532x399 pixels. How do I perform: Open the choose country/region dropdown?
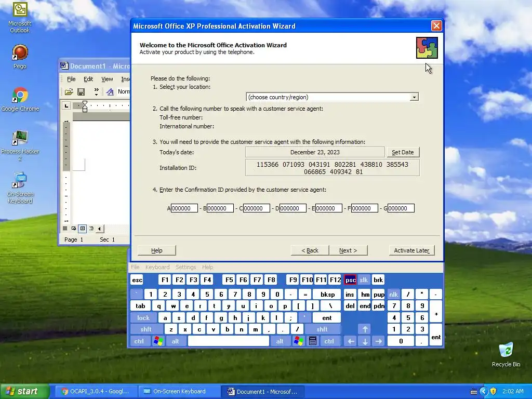click(x=414, y=97)
